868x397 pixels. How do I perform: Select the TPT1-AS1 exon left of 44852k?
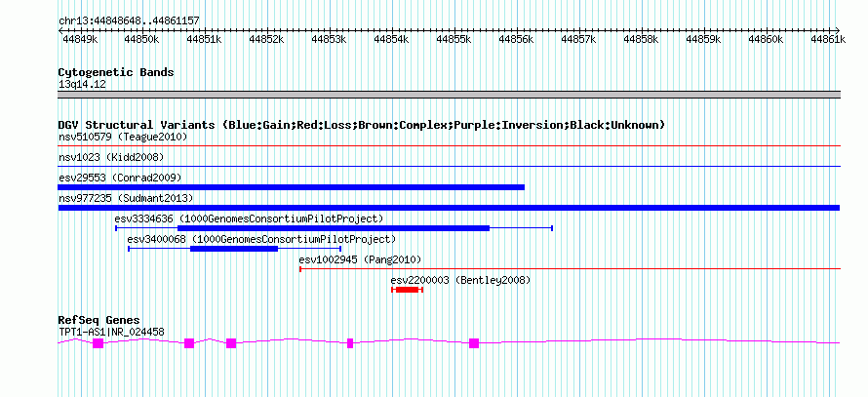[x=231, y=343]
